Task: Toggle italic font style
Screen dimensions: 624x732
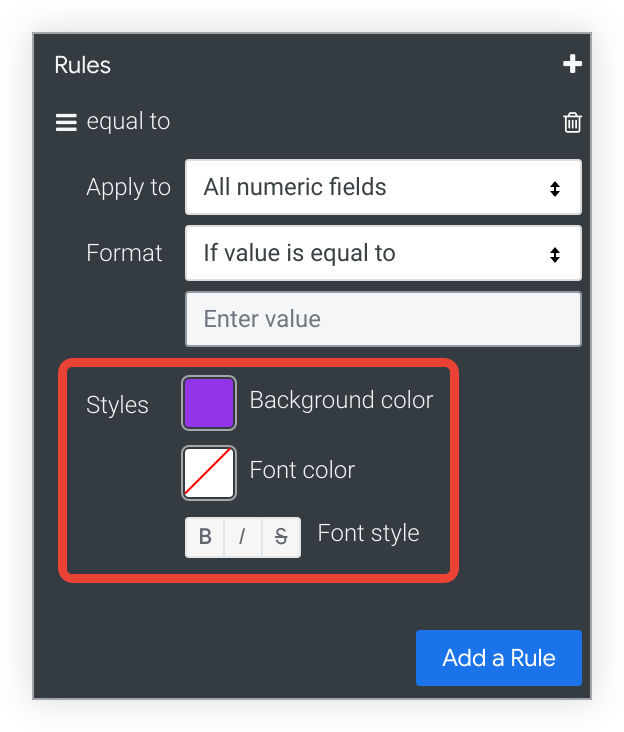Action: [242, 537]
